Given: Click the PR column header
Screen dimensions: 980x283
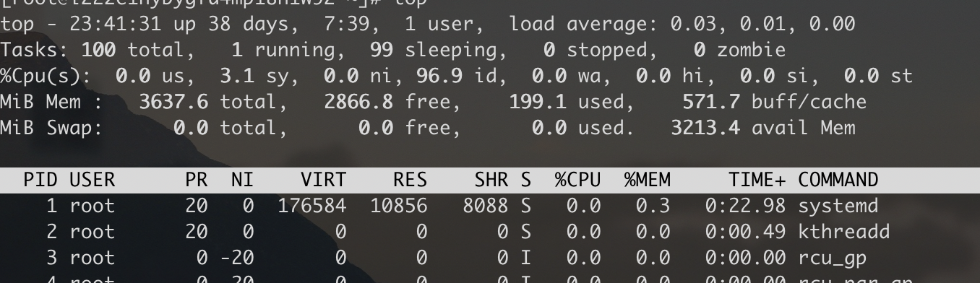Looking at the screenshot, I should (x=197, y=180).
